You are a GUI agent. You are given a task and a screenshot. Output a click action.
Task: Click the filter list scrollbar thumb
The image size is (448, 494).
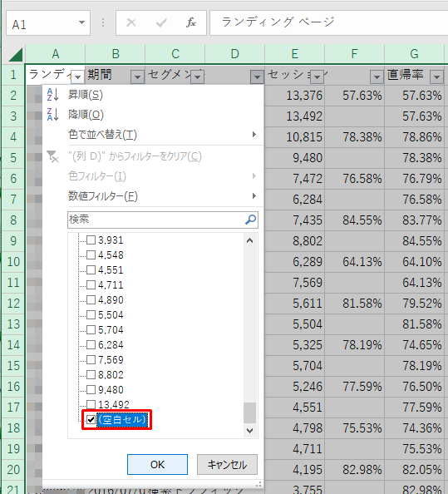tap(250, 412)
